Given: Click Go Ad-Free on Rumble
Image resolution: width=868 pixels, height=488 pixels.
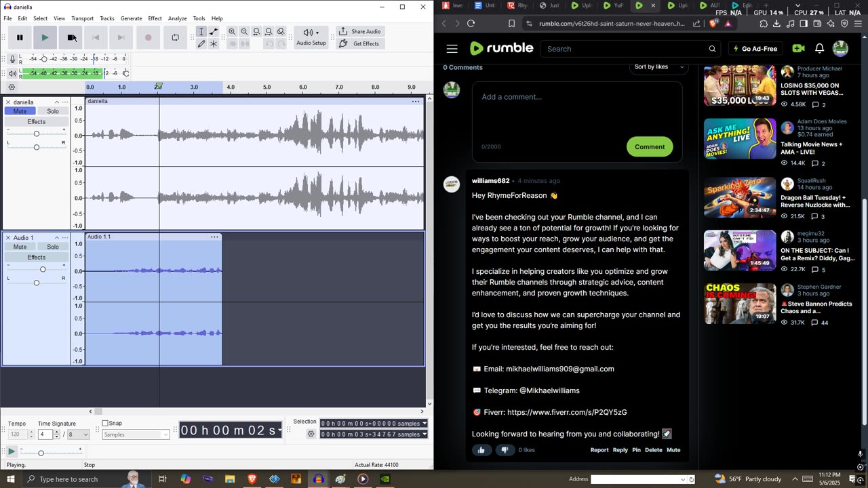Looking at the screenshot, I should click(x=755, y=49).
